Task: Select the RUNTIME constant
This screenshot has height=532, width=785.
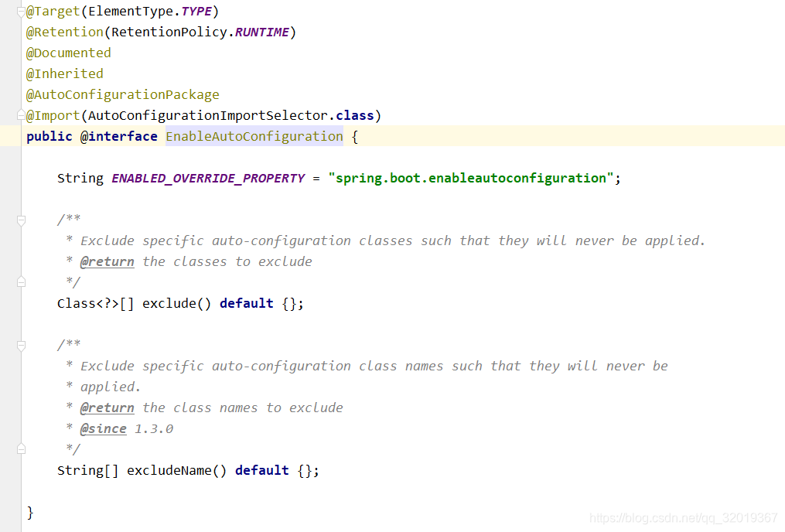Action: pos(262,32)
